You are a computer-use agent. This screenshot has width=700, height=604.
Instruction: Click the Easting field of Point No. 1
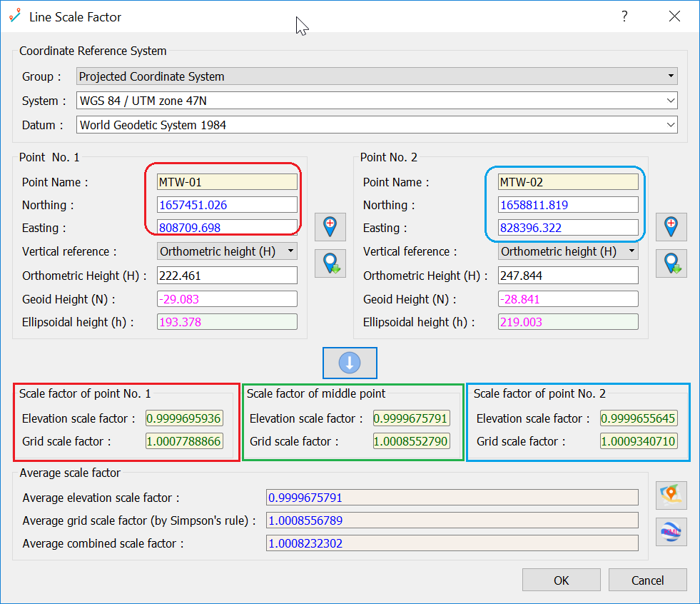(227, 228)
